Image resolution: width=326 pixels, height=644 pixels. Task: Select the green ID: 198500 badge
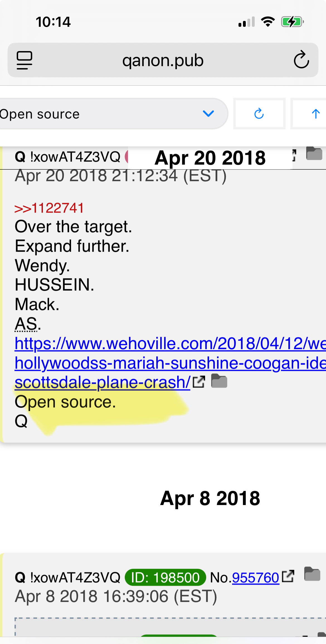165,577
